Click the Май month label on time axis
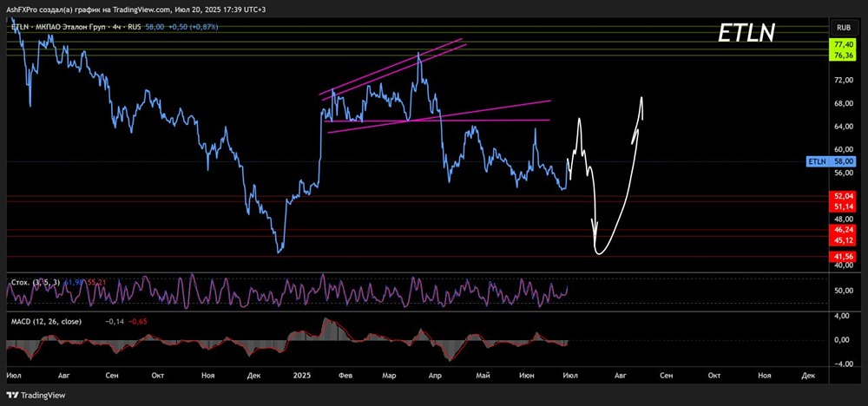This screenshot has height=406, width=868. click(483, 376)
